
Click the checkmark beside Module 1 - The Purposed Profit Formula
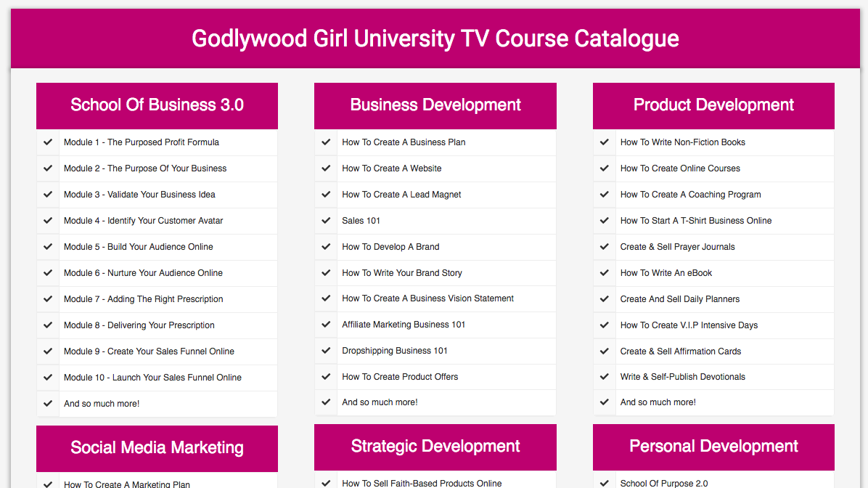[47, 142]
